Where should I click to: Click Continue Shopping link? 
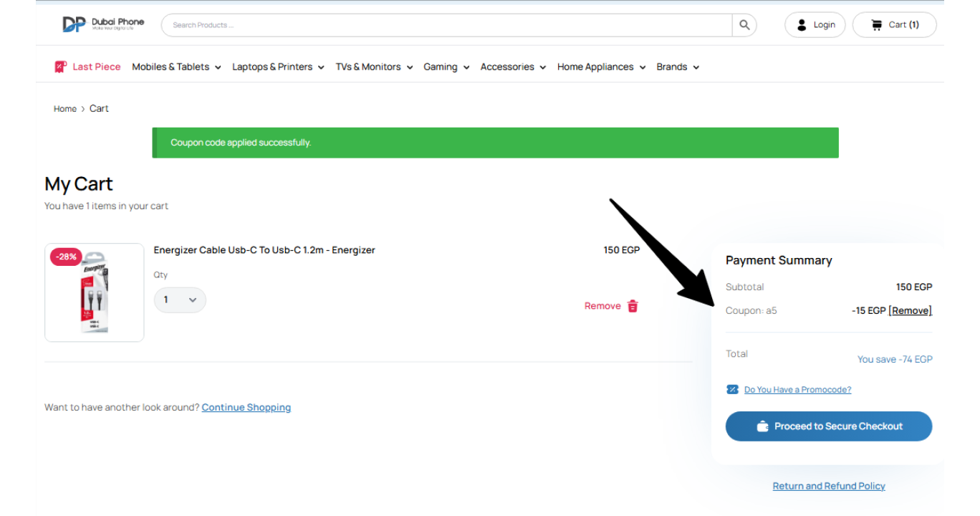[x=246, y=407]
